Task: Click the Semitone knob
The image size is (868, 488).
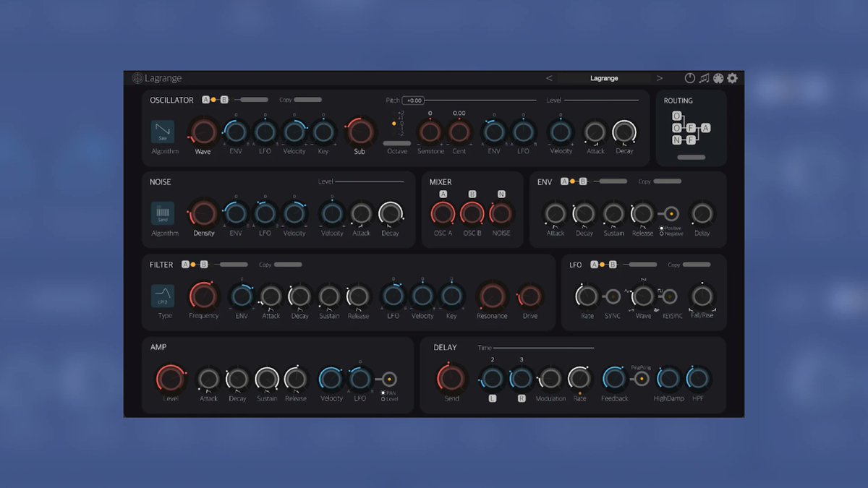Action: click(x=430, y=132)
